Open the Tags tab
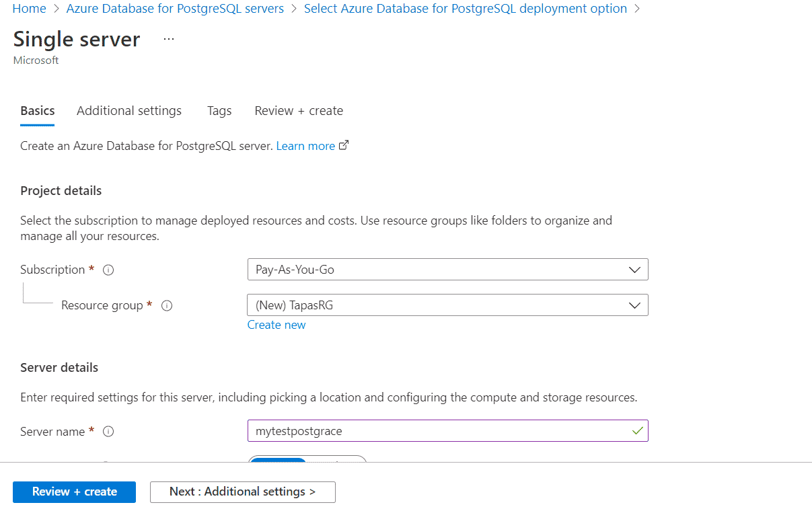This screenshot has width=812, height=509. [219, 110]
